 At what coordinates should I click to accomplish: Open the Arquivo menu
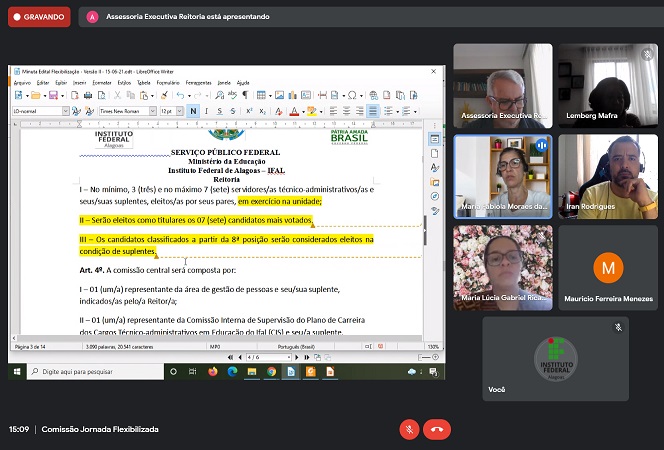(21, 82)
